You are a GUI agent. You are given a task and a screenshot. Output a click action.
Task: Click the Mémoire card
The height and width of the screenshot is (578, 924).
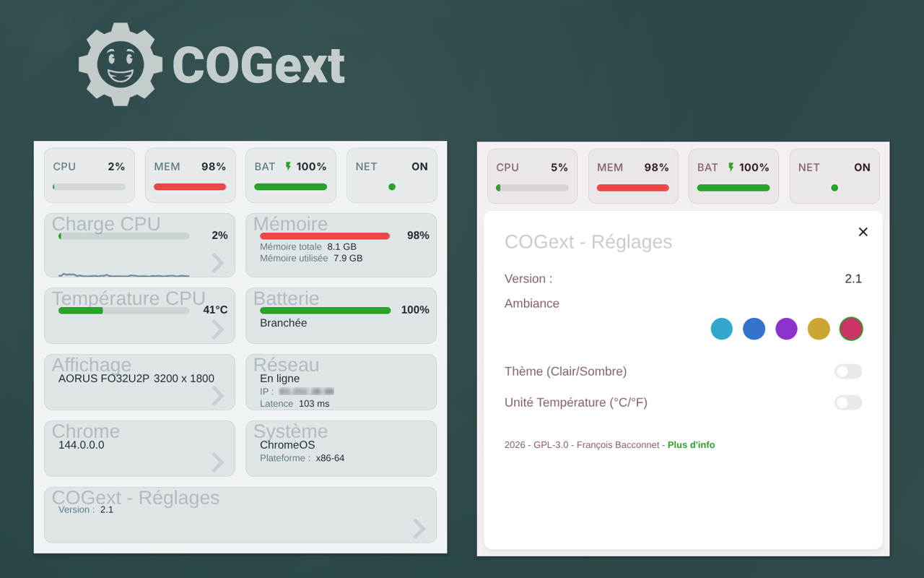click(341, 246)
